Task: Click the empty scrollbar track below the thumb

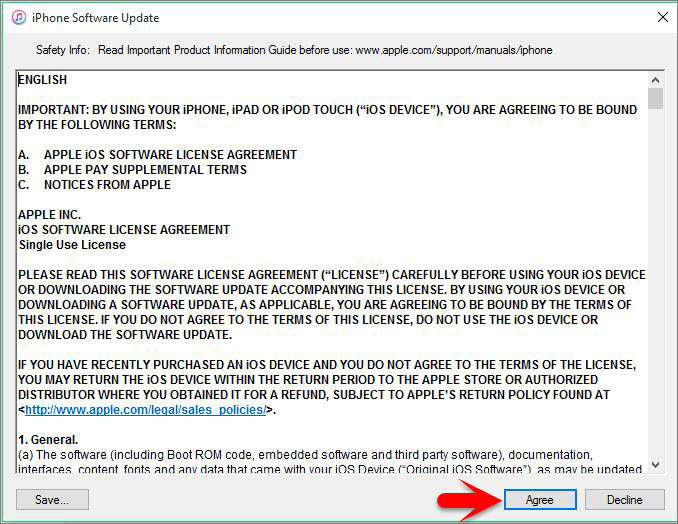Action: 655,300
